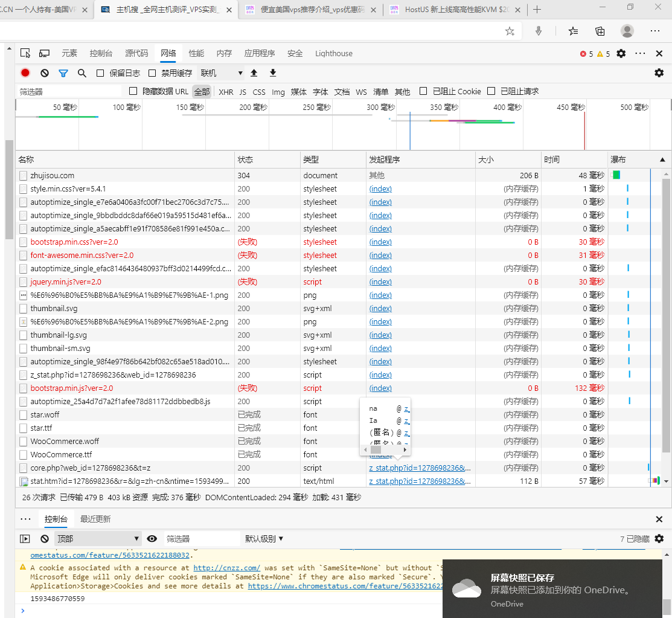The image size is (672, 618).
Task: Open browser settings and more menu
Action: (x=655, y=31)
